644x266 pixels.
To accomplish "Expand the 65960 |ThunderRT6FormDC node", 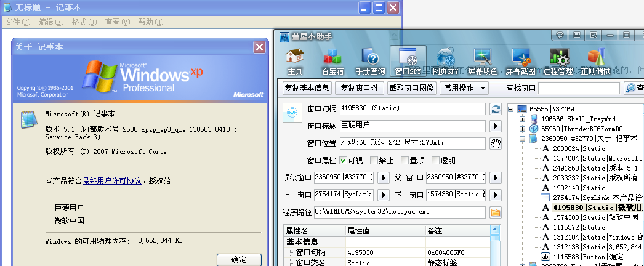I will [x=523, y=129].
